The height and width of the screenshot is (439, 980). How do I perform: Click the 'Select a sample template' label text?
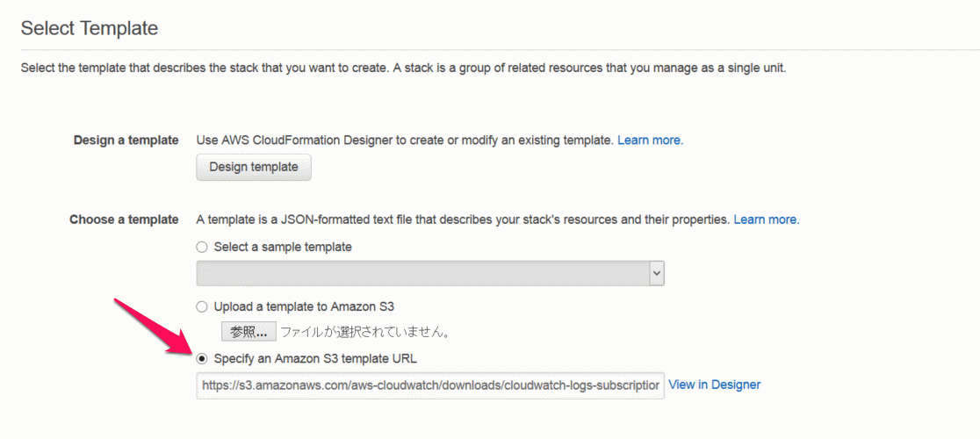coord(283,248)
